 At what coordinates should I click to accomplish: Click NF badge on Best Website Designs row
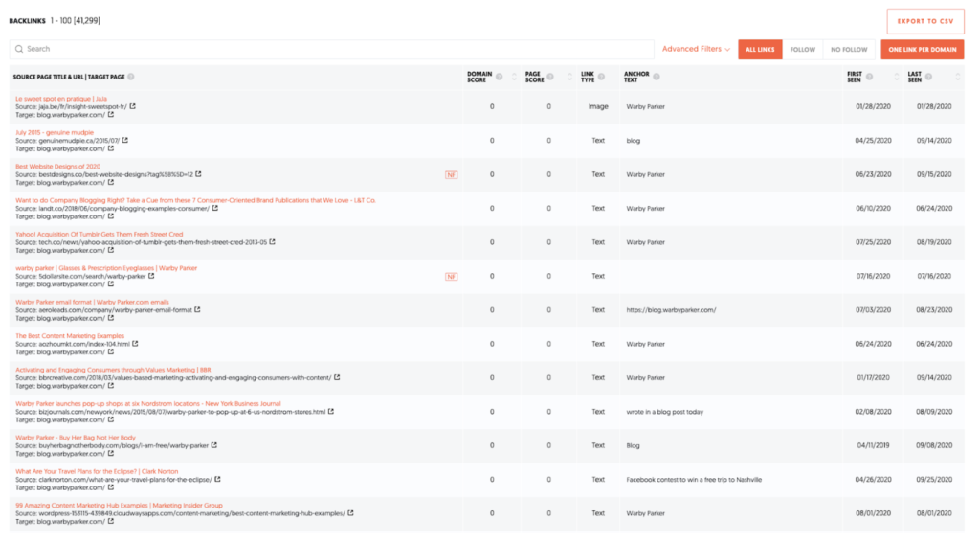click(452, 175)
